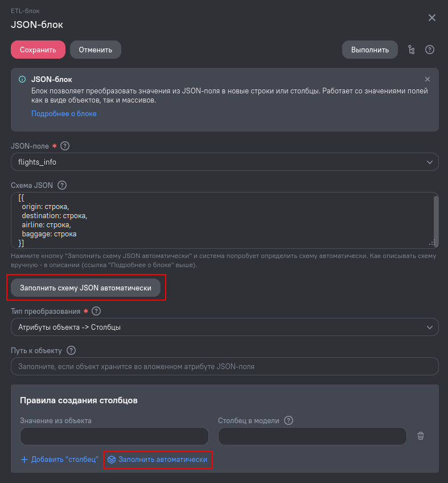The height and width of the screenshot is (483, 448).
Task: Click into the Путь к объекту input field
Action: (225, 366)
